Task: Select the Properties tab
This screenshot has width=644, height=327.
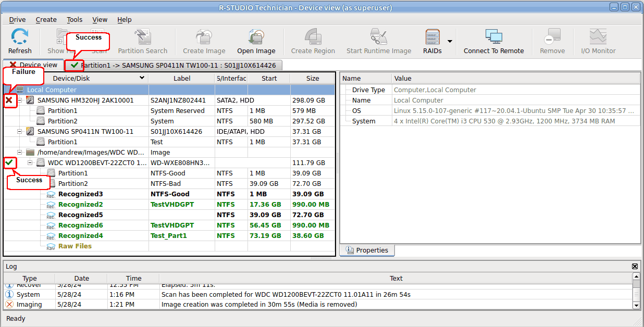Action: (367, 250)
